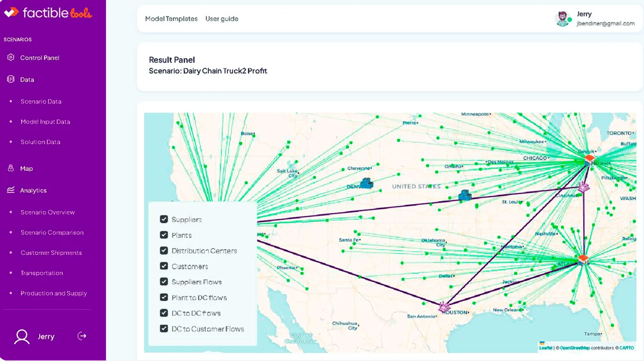Viewport: 644px width, 361px height.
Task: Click the CHICAGO label on map
Action: (534, 158)
